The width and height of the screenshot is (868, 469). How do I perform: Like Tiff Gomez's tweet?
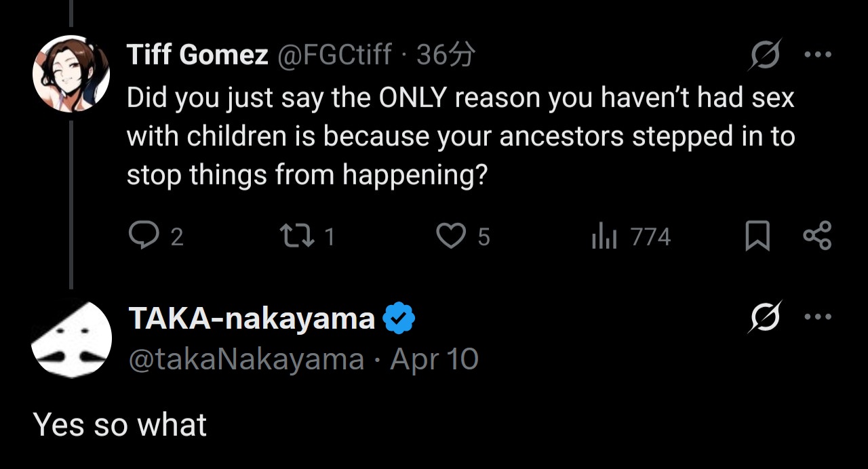450,237
